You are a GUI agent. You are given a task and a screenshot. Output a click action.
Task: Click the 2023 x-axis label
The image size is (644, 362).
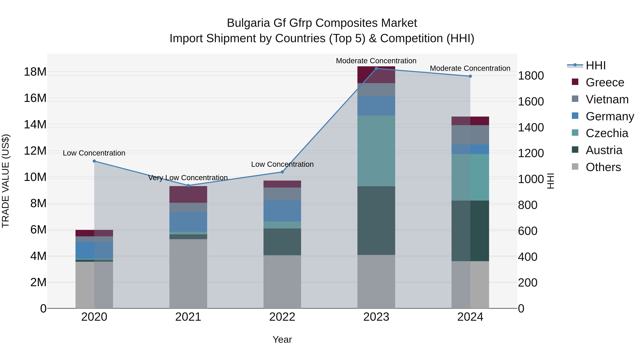pos(376,317)
